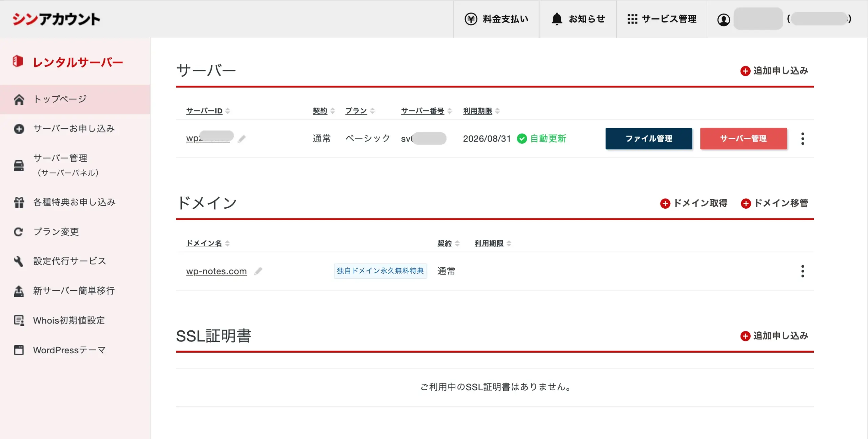868x439 pixels.
Task: Select トップページ in the sidebar
Action: 60,99
